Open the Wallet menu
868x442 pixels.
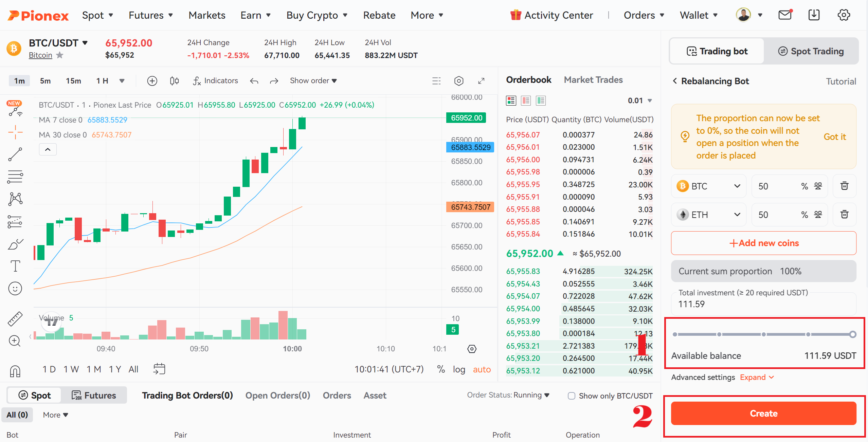click(699, 15)
